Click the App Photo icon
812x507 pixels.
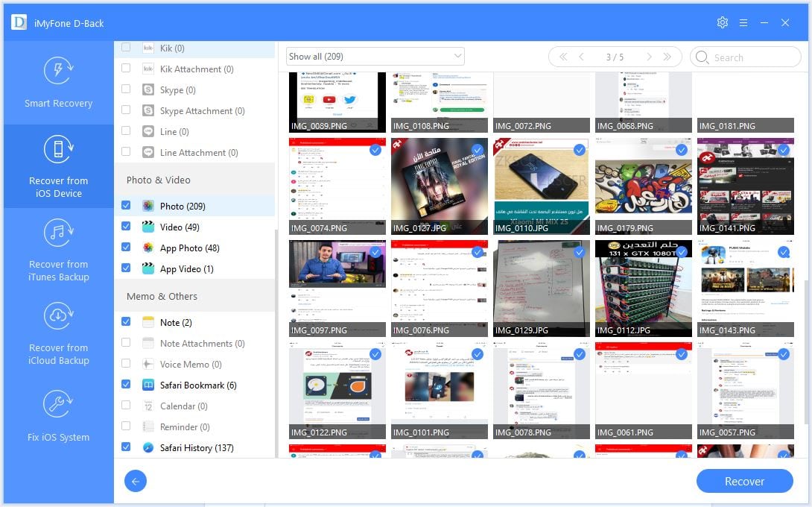point(148,248)
